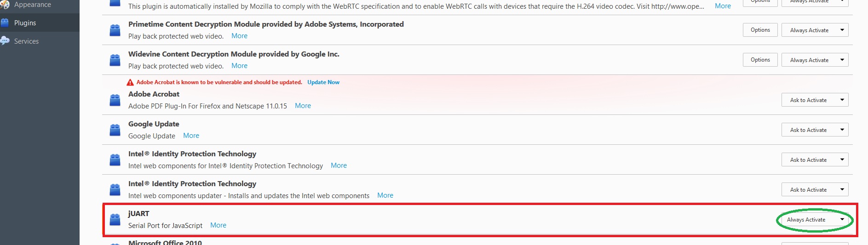The height and width of the screenshot is (245, 868).
Task: Click Options button for Widevine plugin
Action: coord(760,60)
